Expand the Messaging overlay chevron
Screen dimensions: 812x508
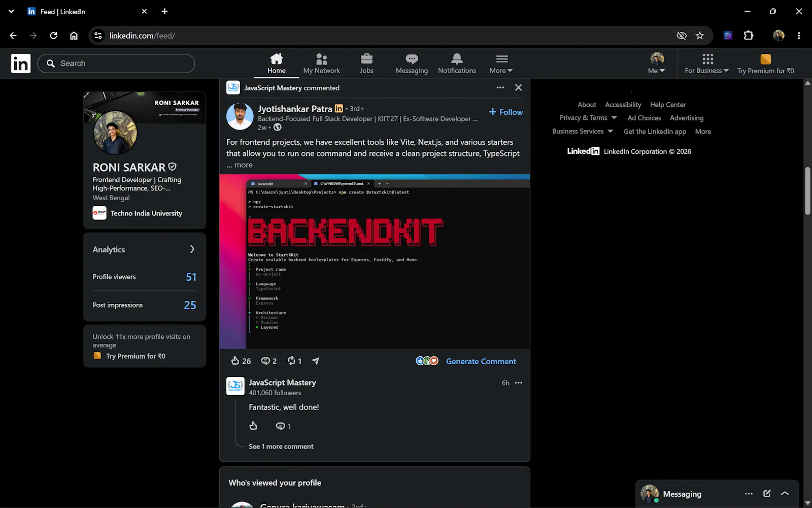click(785, 494)
